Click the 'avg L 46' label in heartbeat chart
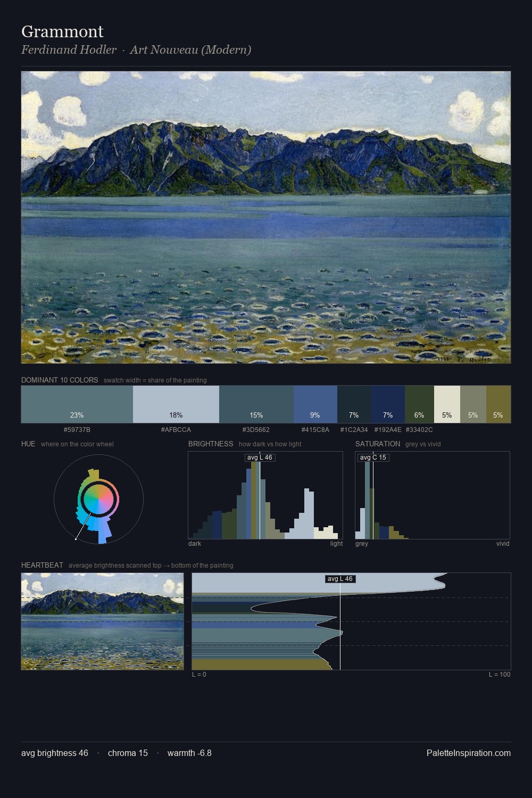Image resolution: width=532 pixels, height=798 pixels. pos(340,579)
